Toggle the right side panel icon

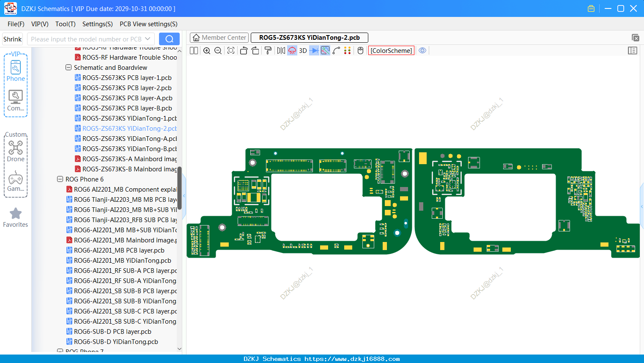click(633, 51)
